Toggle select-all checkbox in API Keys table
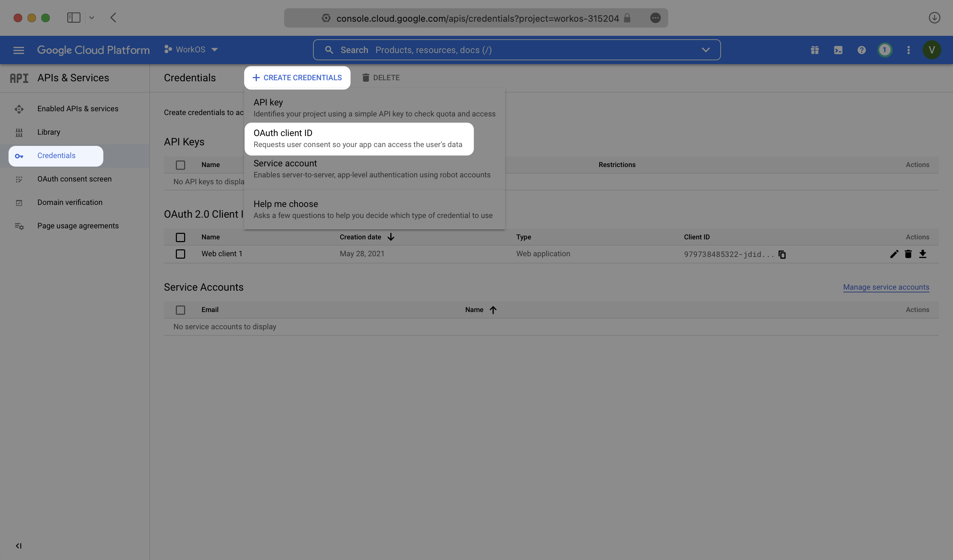This screenshot has width=953, height=560. pos(180,165)
